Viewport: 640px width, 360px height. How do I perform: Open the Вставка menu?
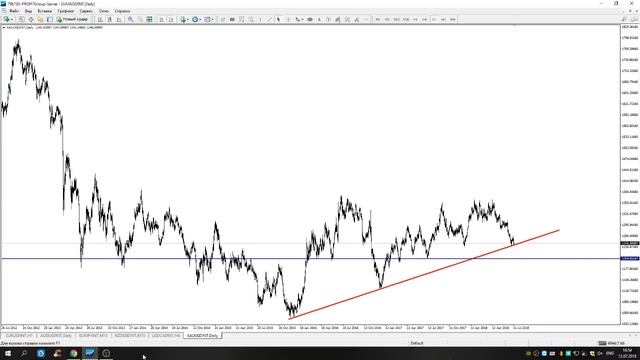pos(44,11)
